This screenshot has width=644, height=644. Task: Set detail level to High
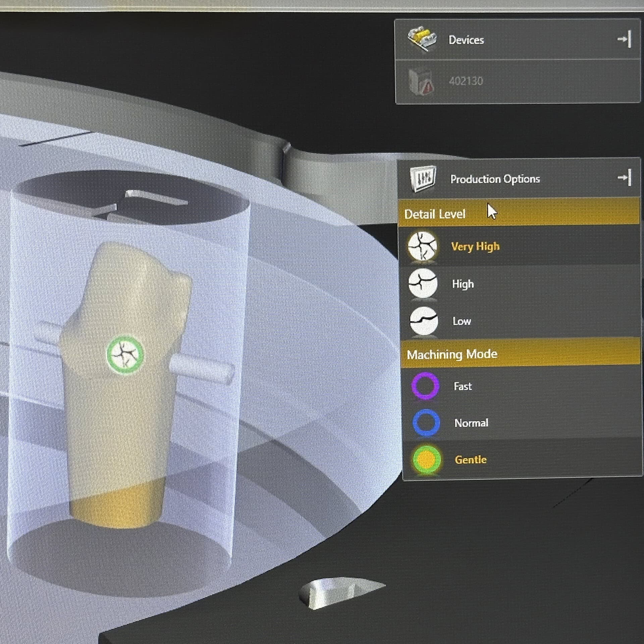click(x=463, y=284)
